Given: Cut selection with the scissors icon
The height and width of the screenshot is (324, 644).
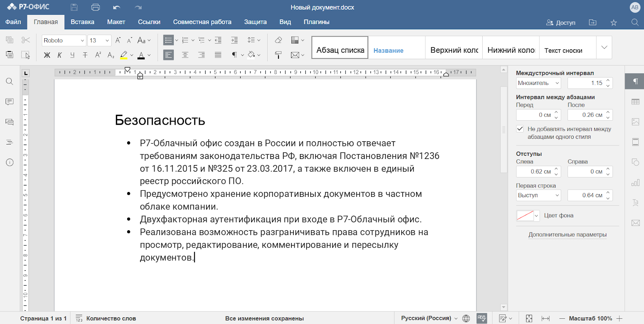Looking at the screenshot, I should (x=26, y=40).
